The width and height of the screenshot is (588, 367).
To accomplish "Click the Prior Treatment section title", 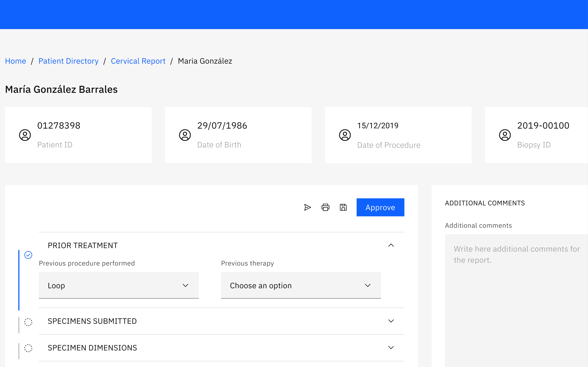I will [x=83, y=245].
